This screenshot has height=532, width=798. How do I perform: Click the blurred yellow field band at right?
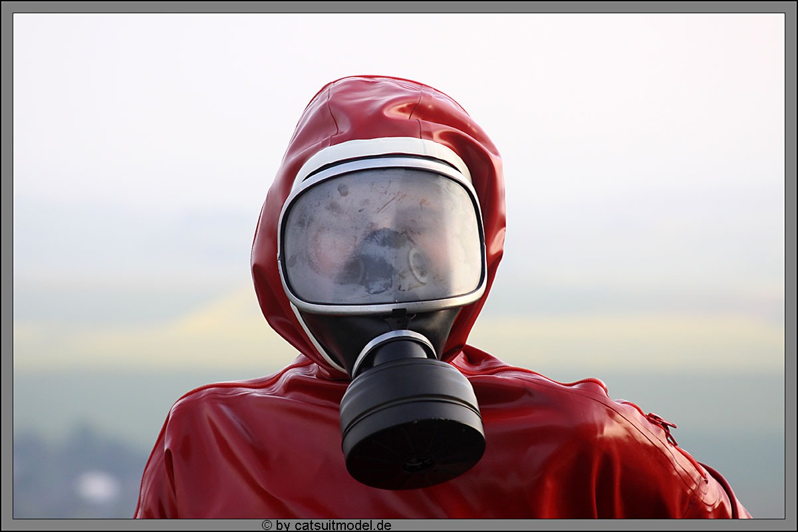(x=632, y=339)
